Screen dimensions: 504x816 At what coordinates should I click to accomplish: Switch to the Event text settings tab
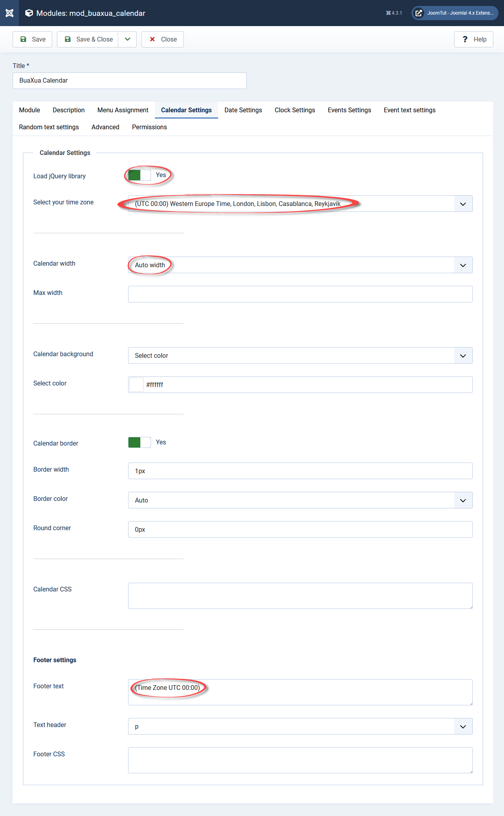(410, 110)
